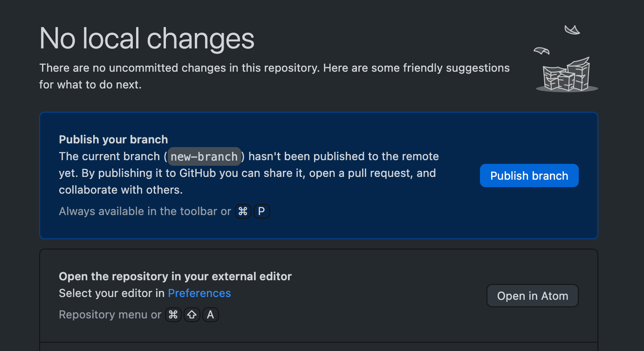The height and width of the screenshot is (351, 644).
Task: Select the new-branch name label
Action: click(205, 156)
